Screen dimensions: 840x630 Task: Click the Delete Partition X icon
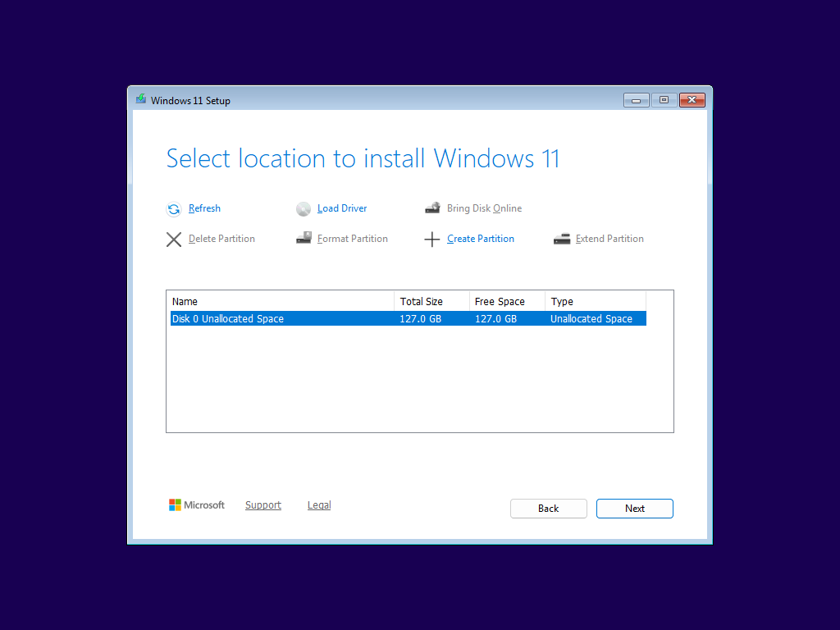[x=174, y=239]
